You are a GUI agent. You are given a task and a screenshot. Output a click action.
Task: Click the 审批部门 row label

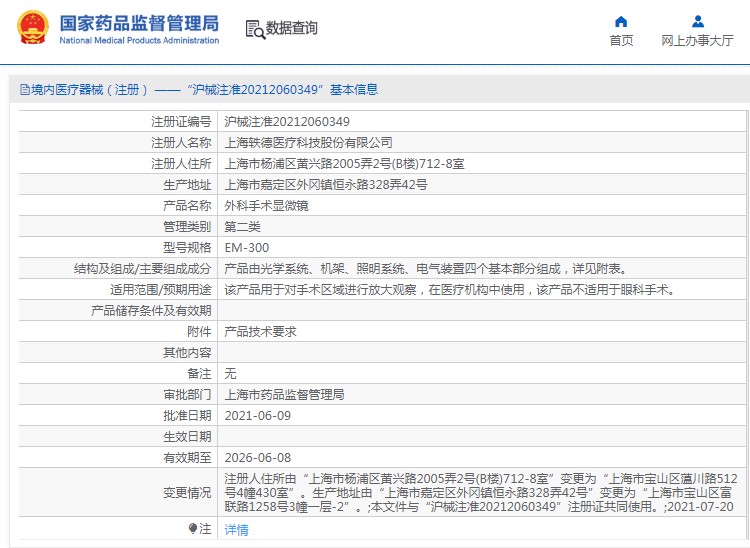[x=187, y=395]
